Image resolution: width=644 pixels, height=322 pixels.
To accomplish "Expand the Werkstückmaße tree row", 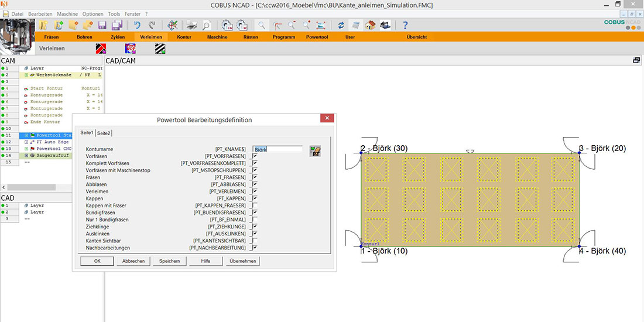I will click(26, 75).
